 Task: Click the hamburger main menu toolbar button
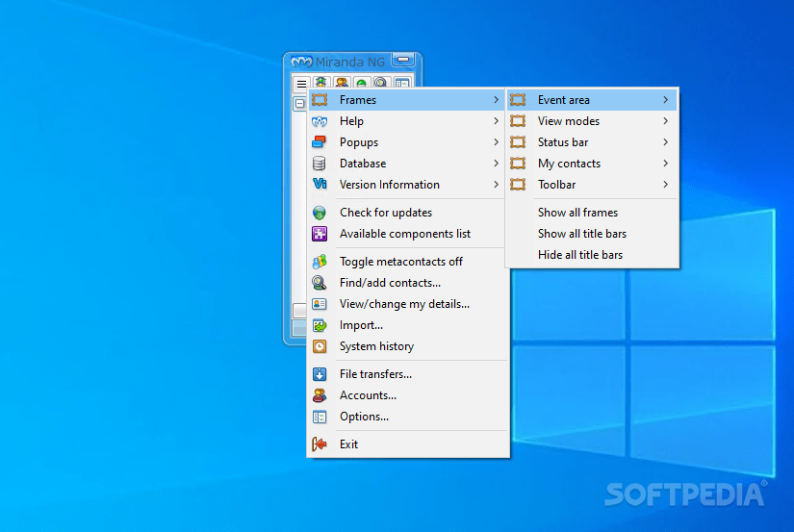point(301,84)
